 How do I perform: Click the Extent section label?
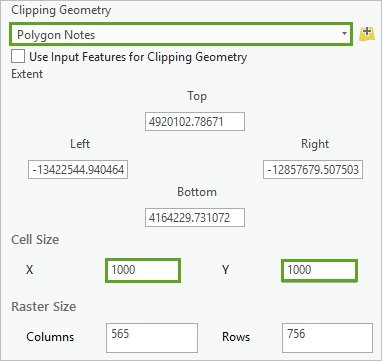point(27,74)
